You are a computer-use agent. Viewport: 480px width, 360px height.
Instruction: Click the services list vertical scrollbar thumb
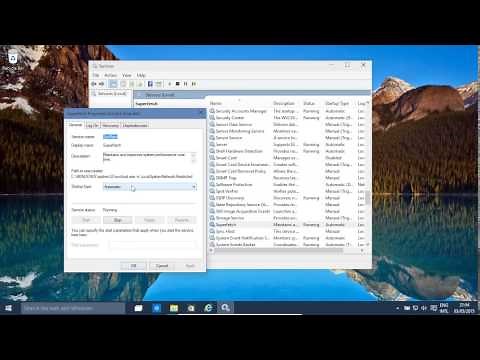[367, 197]
